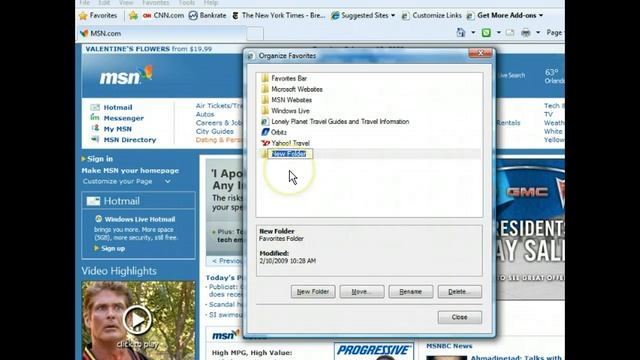Open the Autos link
The width and height of the screenshot is (640, 360).
tap(205, 114)
